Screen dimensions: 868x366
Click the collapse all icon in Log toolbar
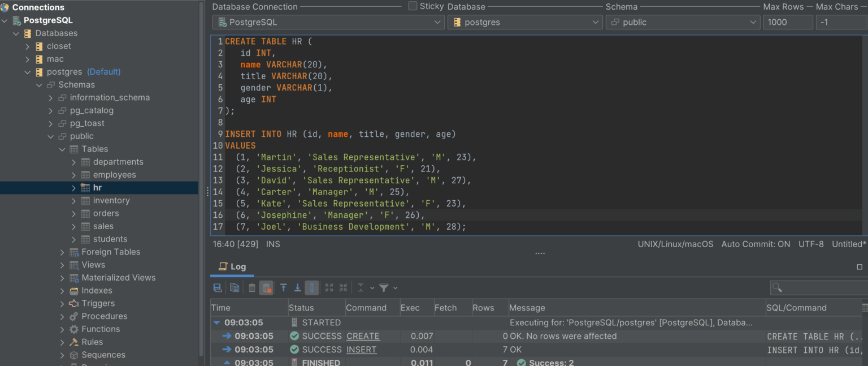343,288
